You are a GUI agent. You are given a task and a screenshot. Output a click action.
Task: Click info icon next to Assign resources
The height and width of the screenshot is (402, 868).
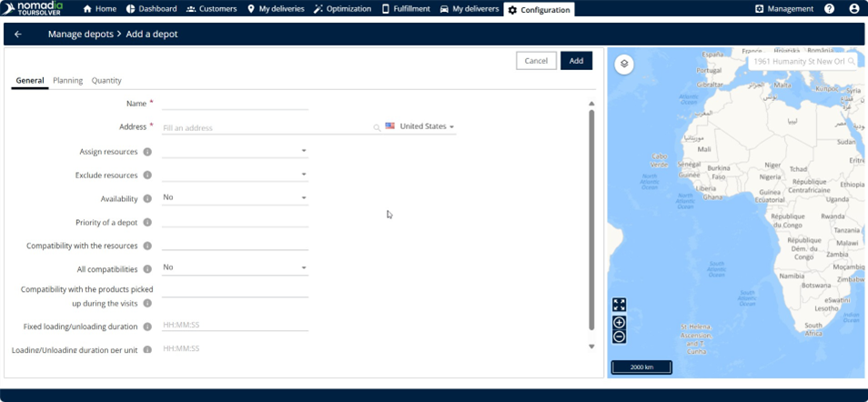(x=147, y=152)
